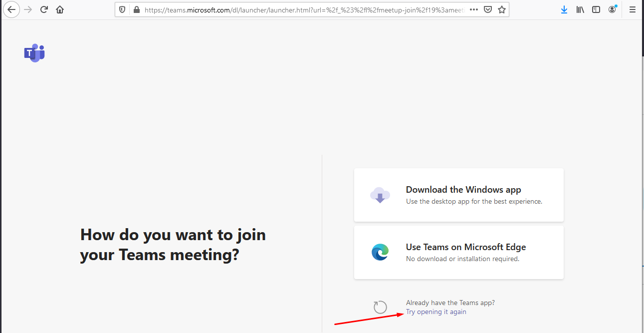
Task: Expand the address bar suggestions by clicking the URL field
Action: [x=299, y=9]
